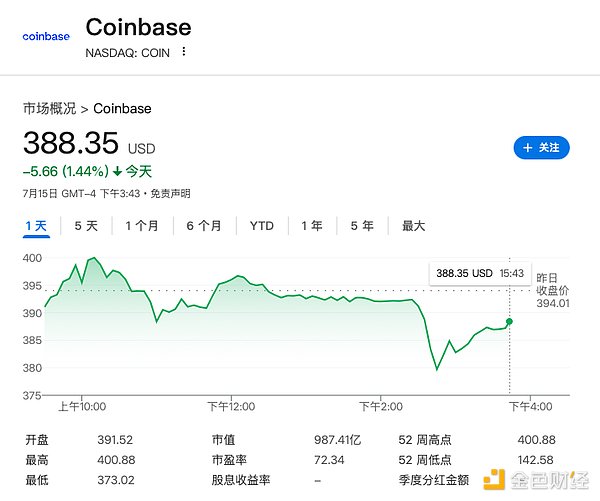This screenshot has height=501, width=600.
Task: Select the 1 天 time range tab
Action: [x=36, y=226]
